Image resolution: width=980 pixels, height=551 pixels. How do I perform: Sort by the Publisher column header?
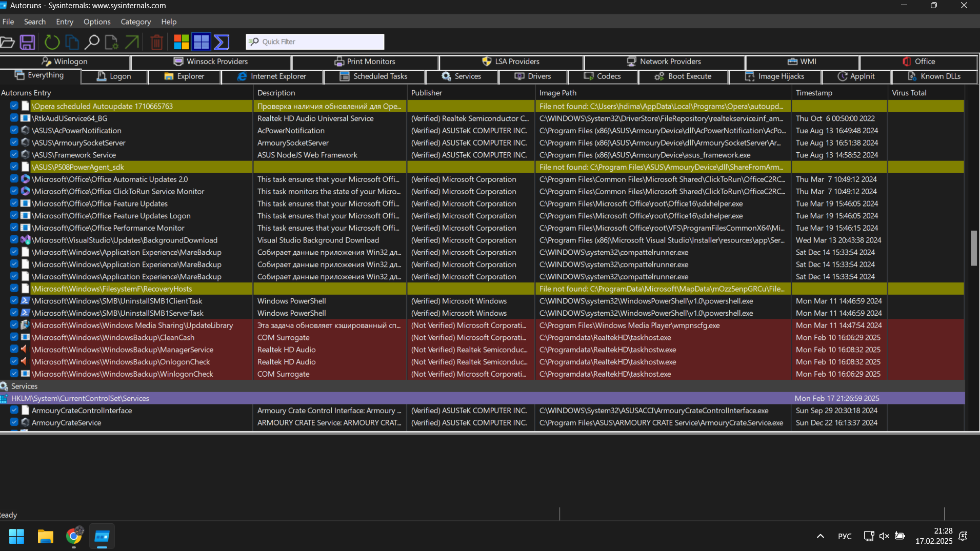pyautogui.click(x=471, y=93)
